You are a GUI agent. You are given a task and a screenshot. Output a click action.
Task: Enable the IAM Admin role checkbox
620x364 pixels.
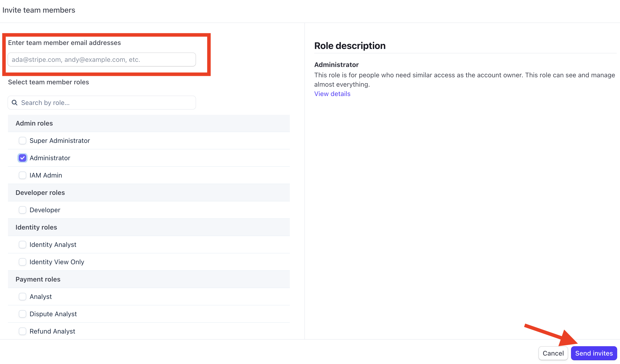[x=22, y=175]
